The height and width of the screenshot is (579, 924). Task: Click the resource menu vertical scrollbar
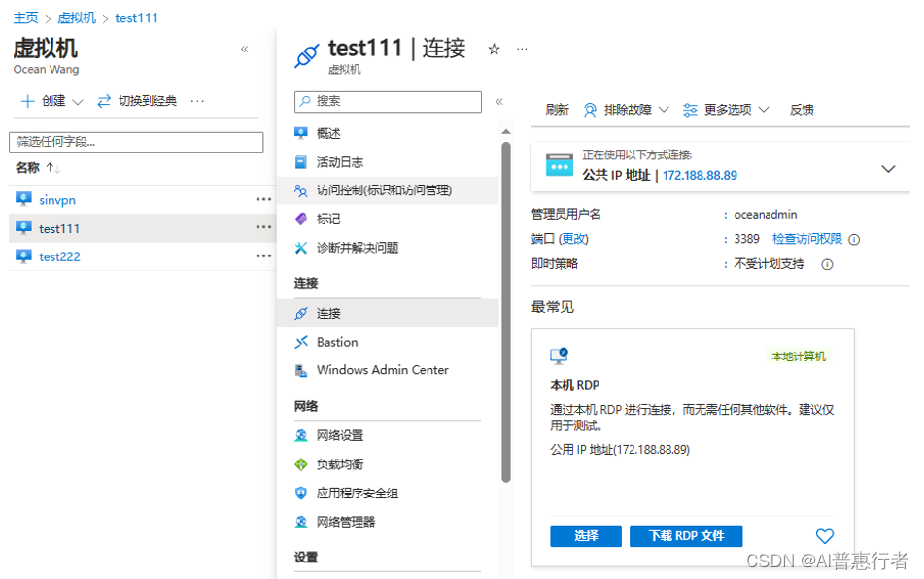(x=505, y=311)
